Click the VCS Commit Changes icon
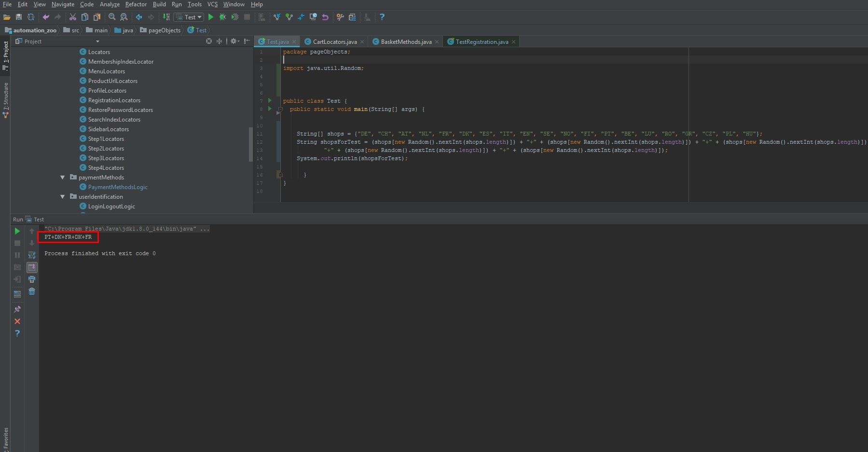The width and height of the screenshot is (868, 452). pos(289,17)
